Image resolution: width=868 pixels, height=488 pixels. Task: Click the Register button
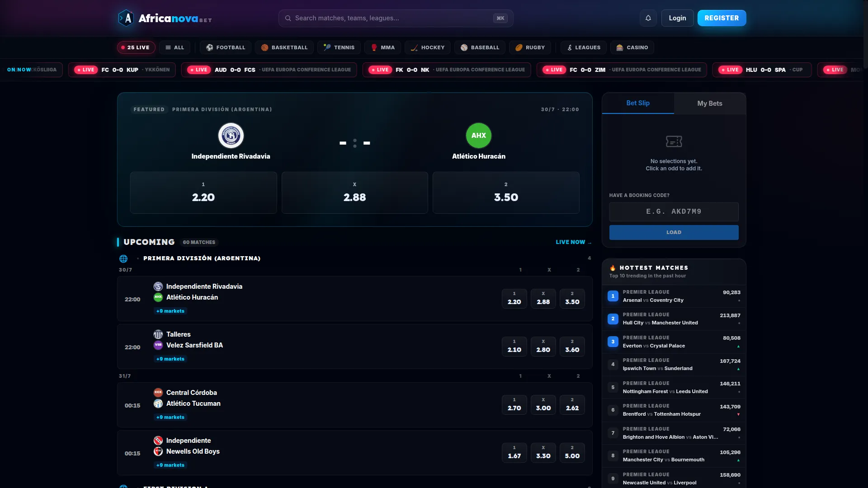tap(722, 18)
